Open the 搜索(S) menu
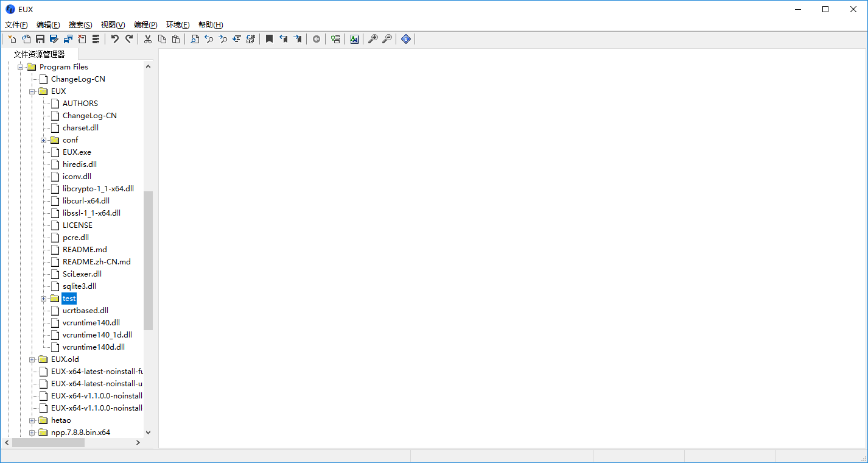 pyautogui.click(x=80, y=25)
